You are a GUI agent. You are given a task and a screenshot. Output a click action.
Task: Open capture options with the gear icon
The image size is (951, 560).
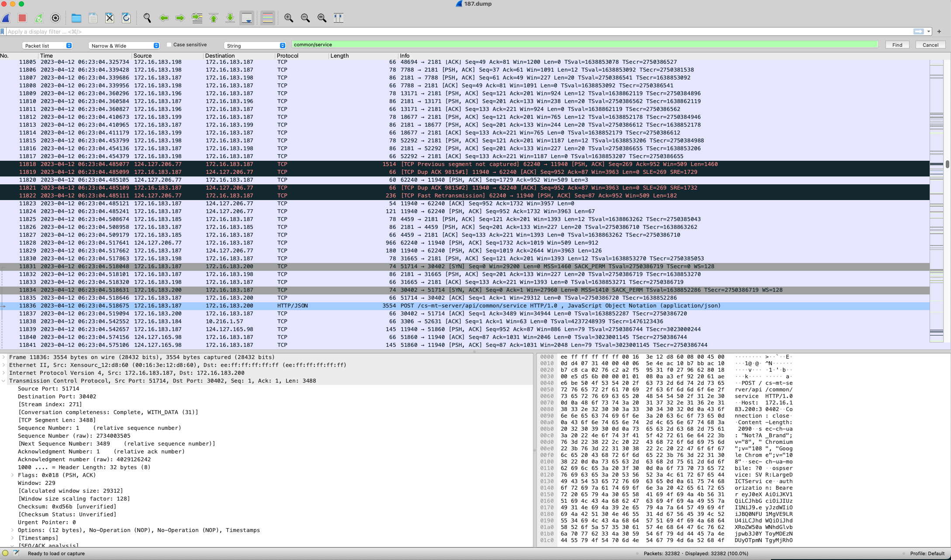click(56, 18)
